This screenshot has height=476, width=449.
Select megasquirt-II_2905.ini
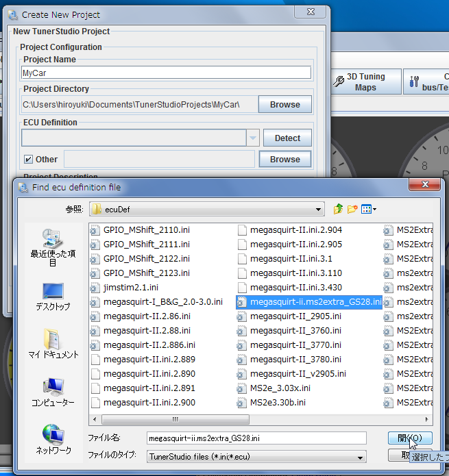[295, 316]
